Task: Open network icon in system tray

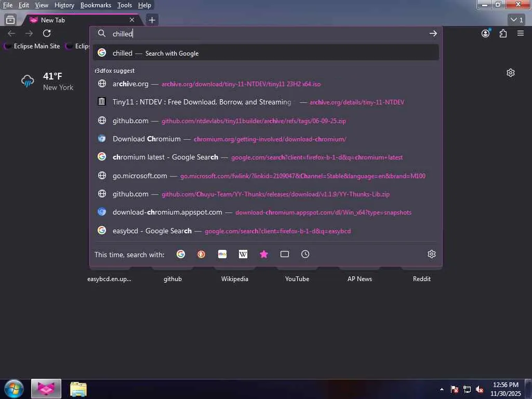Action: (x=467, y=389)
